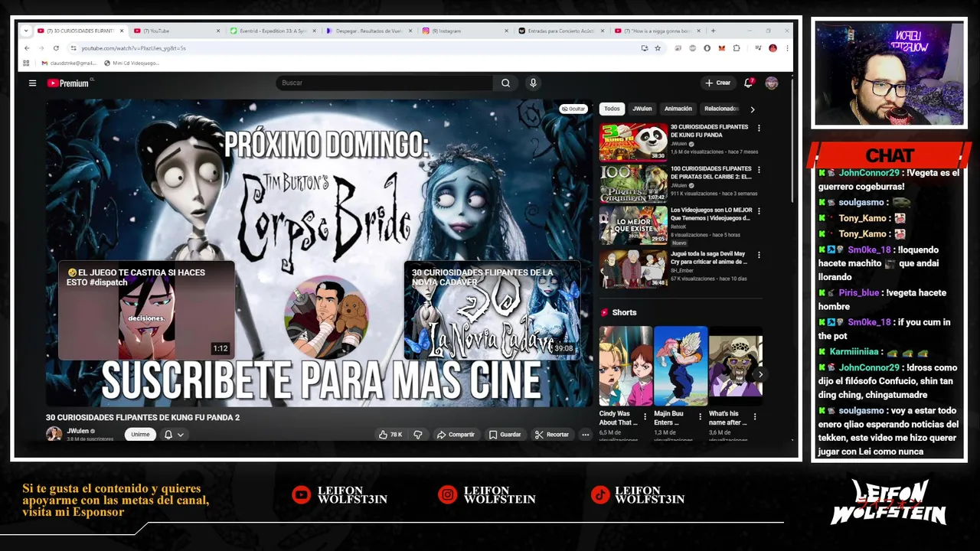Viewport: 980px width, 551px height.
Task: Open options for What's his name short
Action: tap(755, 417)
